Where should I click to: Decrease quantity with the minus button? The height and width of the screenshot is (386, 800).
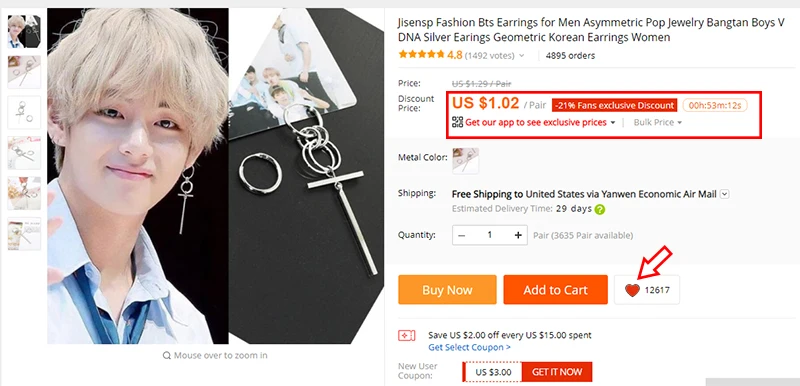[x=462, y=235]
